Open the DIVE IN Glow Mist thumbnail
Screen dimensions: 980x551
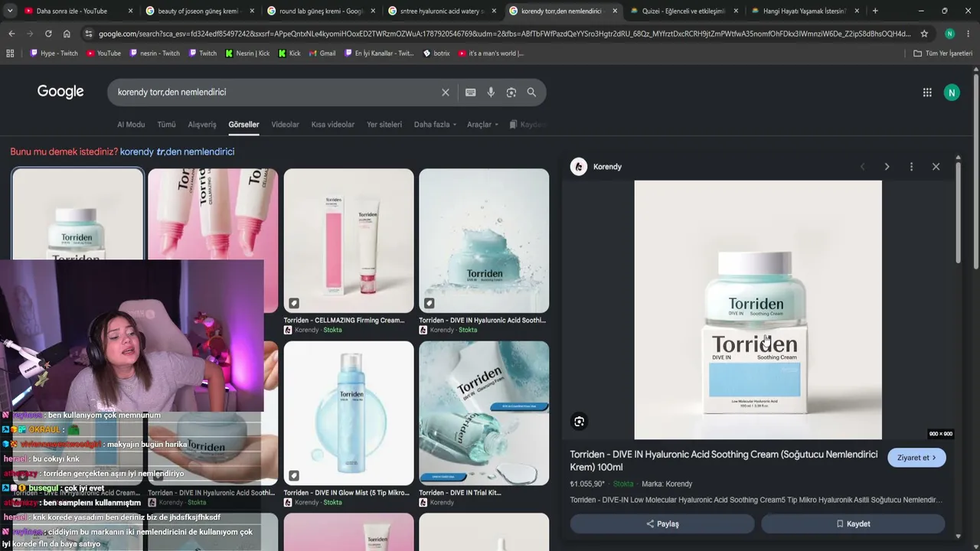(x=348, y=413)
